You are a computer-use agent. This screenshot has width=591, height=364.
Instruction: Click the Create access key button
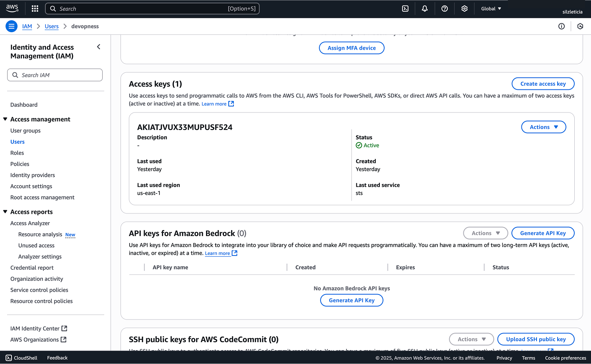(x=543, y=84)
